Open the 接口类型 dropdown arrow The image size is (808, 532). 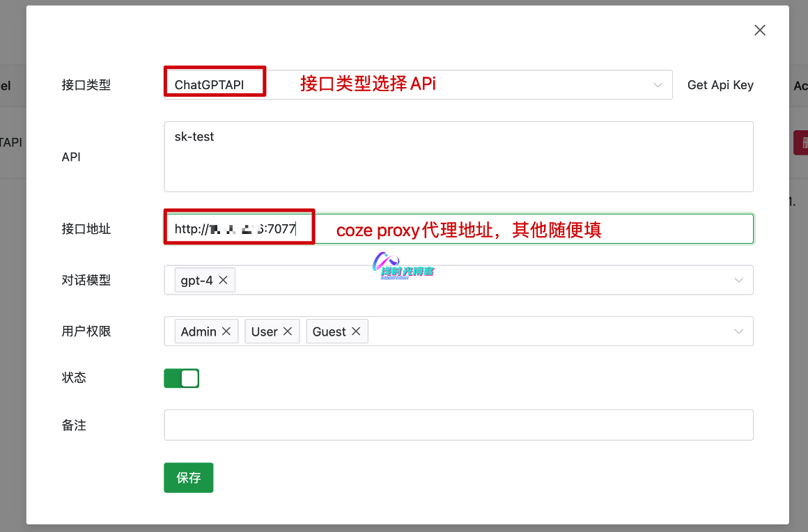(658, 85)
